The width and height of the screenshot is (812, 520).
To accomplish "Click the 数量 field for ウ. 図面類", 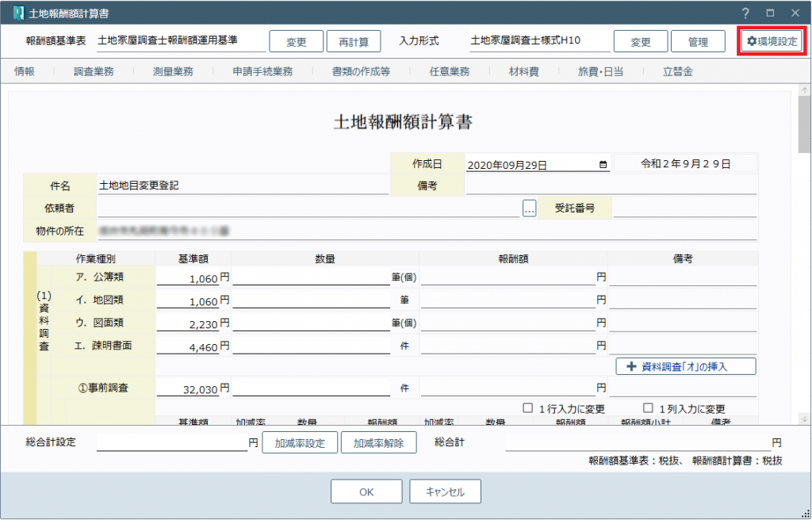I will (311, 323).
